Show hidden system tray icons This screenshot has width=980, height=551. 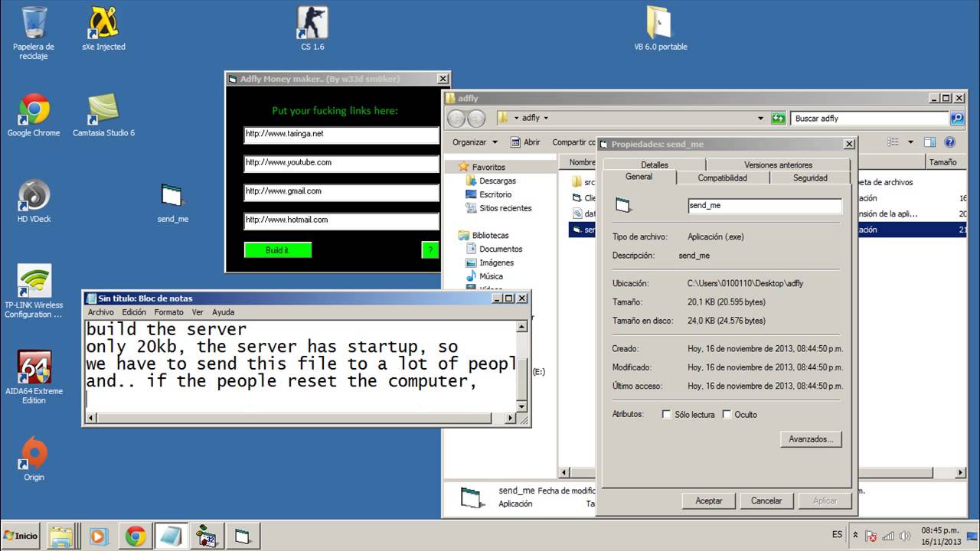coord(855,536)
